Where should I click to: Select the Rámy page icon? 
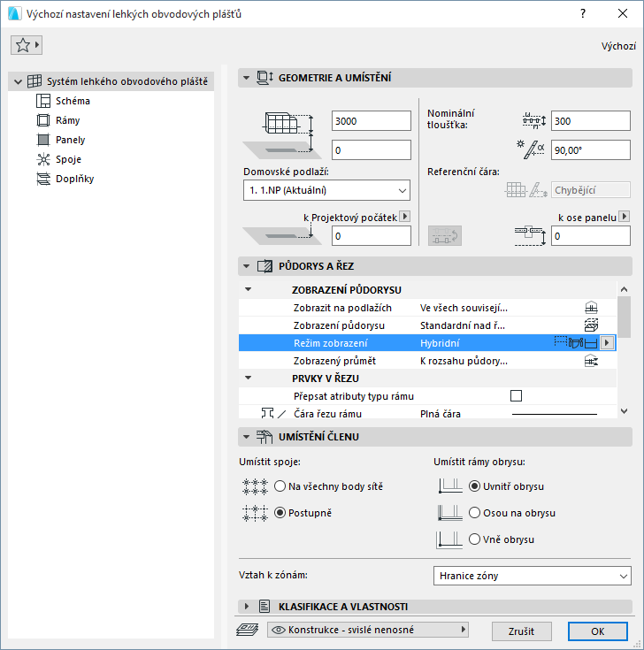pyautogui.click(x=43, y=120)
